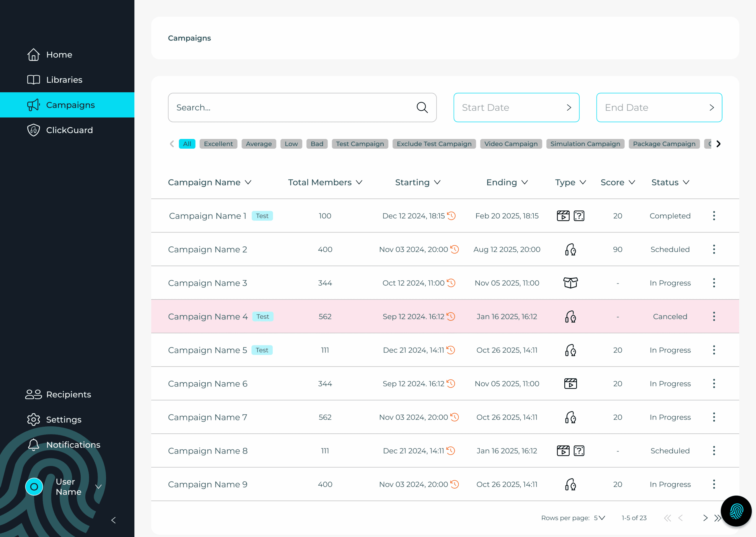Sort by Campaign Name column
Screen dimensions: 756x537
pos(210,182)
